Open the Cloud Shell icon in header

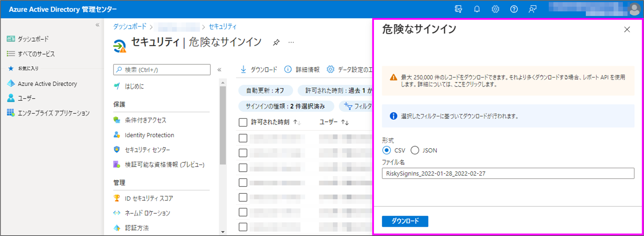coord(458,9)
